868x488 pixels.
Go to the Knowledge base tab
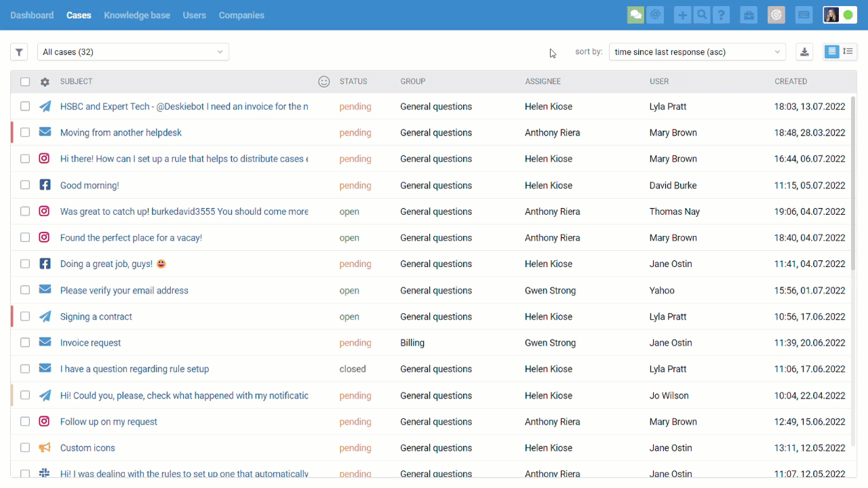(x=137, y=15)
